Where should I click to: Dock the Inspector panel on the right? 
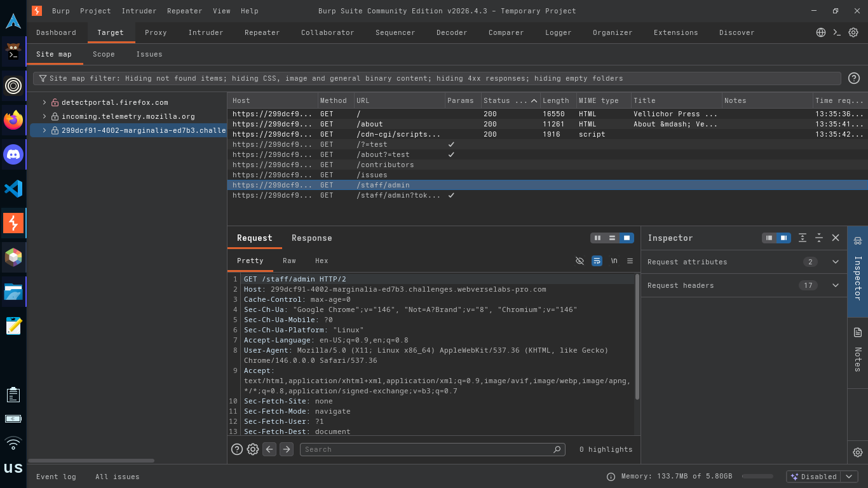pos(784,238)
